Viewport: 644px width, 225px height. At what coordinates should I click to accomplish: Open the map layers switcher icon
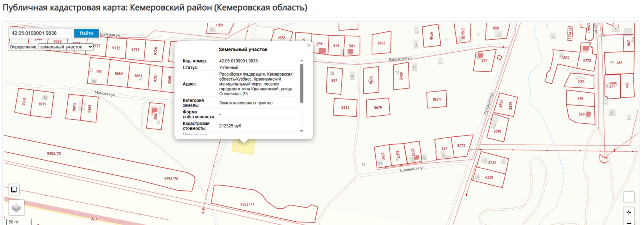[x=16, y=208]
